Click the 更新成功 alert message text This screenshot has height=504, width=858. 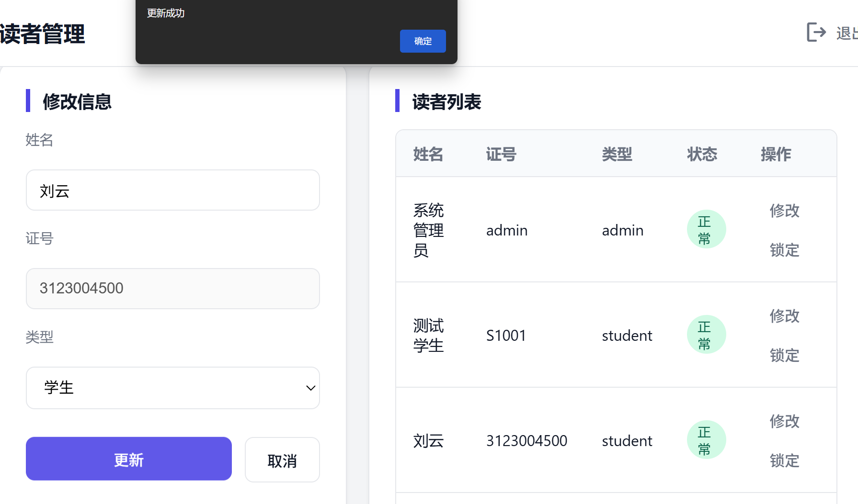pyautogui.click(x=166, y=13)
